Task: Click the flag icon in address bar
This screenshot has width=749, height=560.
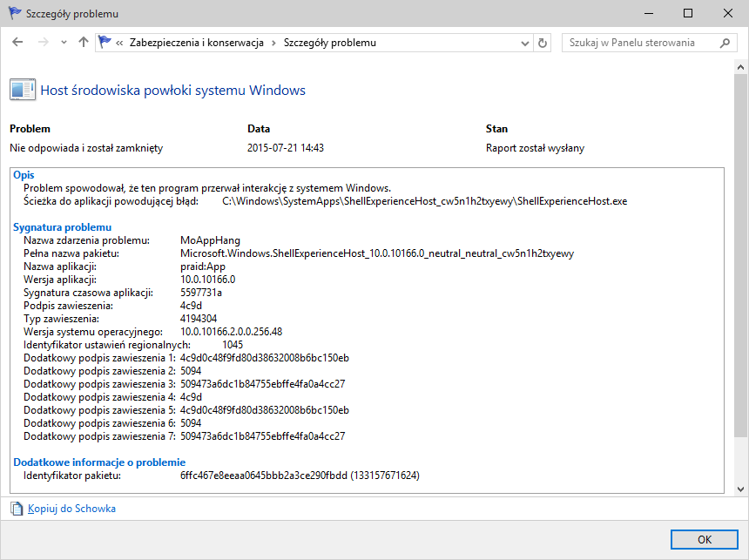Action: (105, 42)
